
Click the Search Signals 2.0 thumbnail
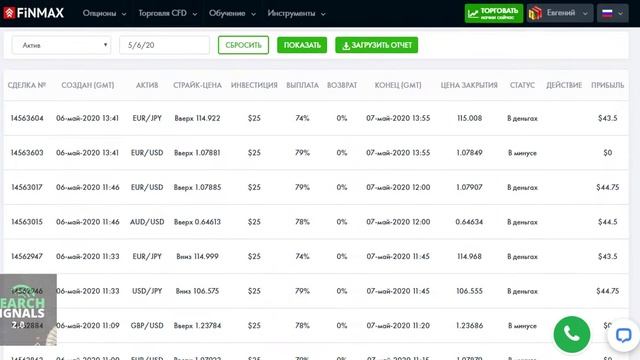click(28, 310)
